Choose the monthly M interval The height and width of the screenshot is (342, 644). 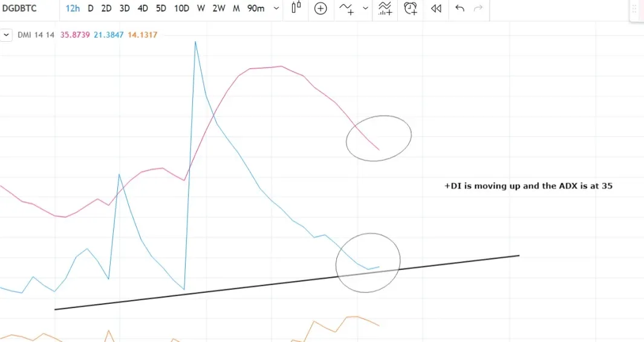236,8
